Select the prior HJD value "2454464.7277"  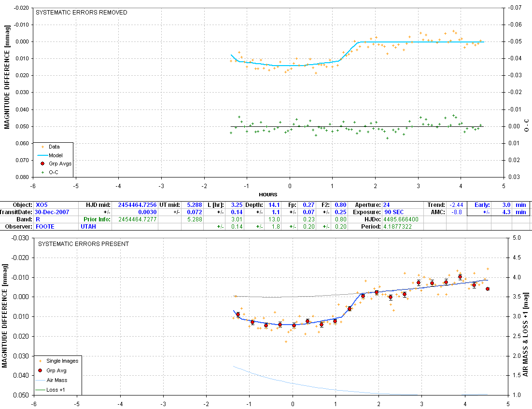[x=138, y=219]
